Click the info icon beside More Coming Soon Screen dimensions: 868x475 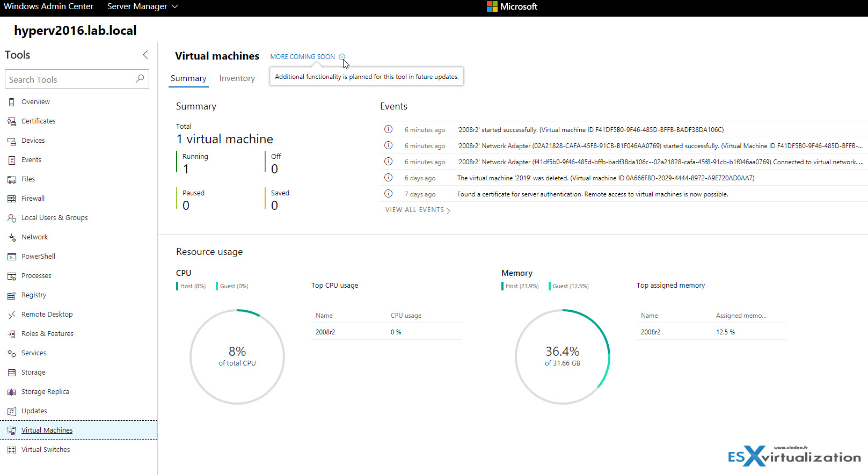[x=342, y=56]
